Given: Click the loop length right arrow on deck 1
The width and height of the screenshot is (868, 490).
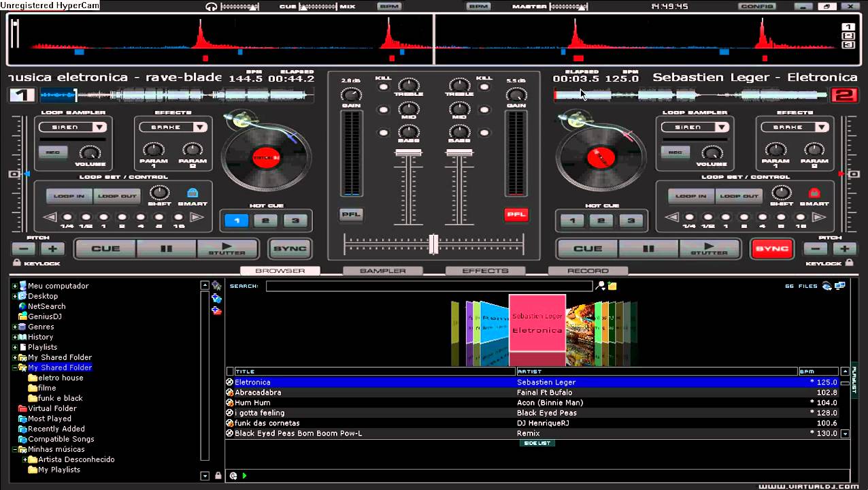Looking at the screenshot, I should coord(197,218).
